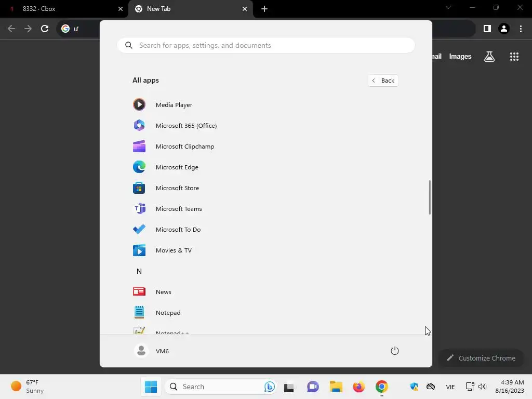Click the OneDrive tray icon
This screenshot has width=532, height=399.
(x=431, y=387)
